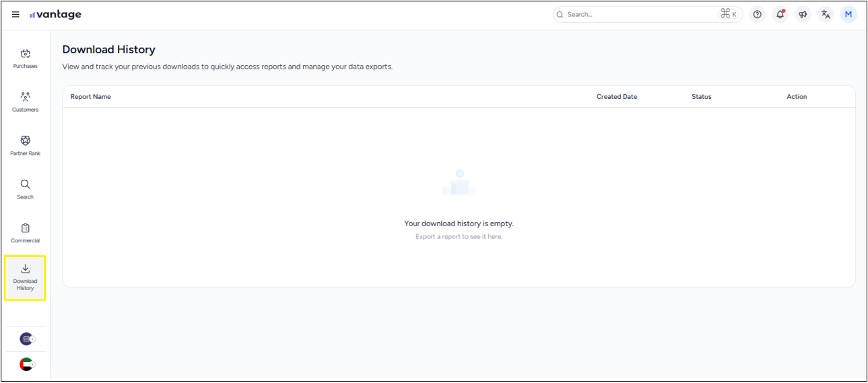Image resolution: width=868 pixels, height=383 pixels.
Task: Navigate to Partner Rank
Action: [x=25, y=145]
